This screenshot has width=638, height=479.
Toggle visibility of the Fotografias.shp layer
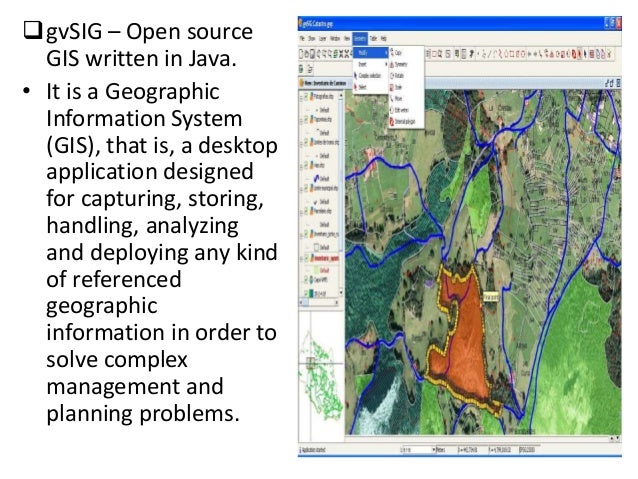(x=306, y=97)
